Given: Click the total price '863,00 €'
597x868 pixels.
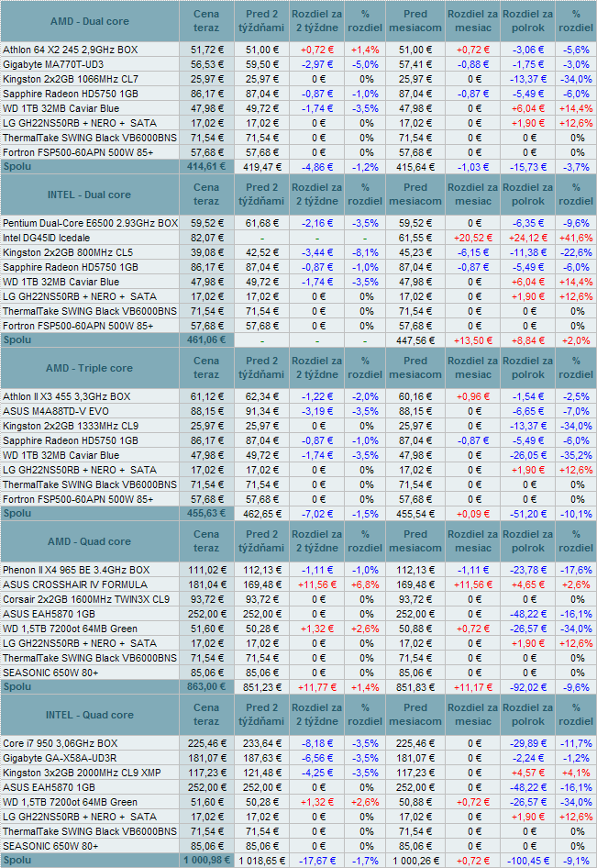Looking at the screenshot, I should pos(206,686).
